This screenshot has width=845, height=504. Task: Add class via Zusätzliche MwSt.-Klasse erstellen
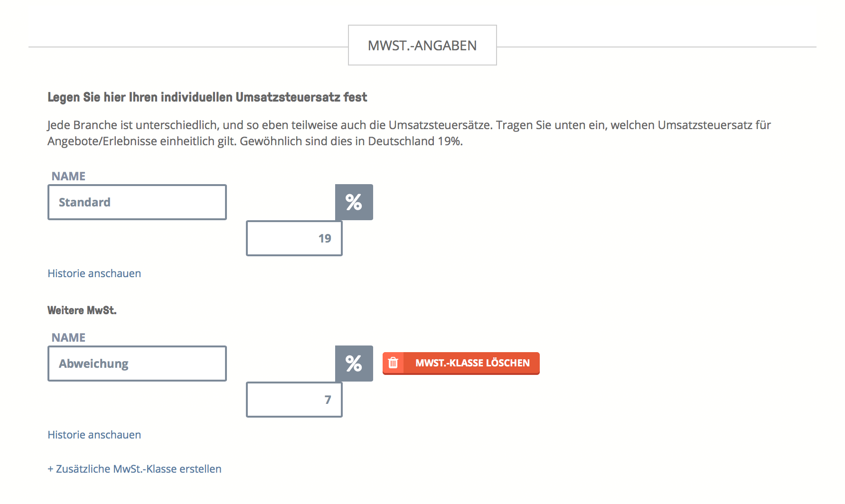[134, 469]
